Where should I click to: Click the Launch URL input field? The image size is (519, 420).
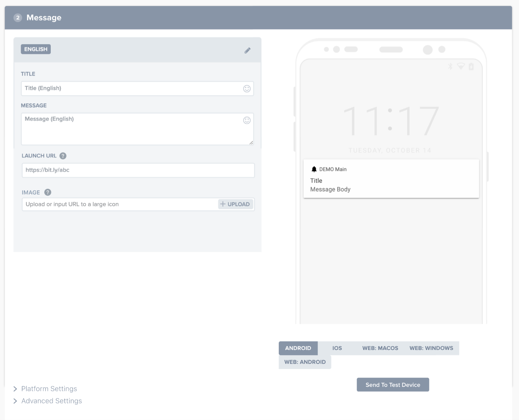point(138,170)
